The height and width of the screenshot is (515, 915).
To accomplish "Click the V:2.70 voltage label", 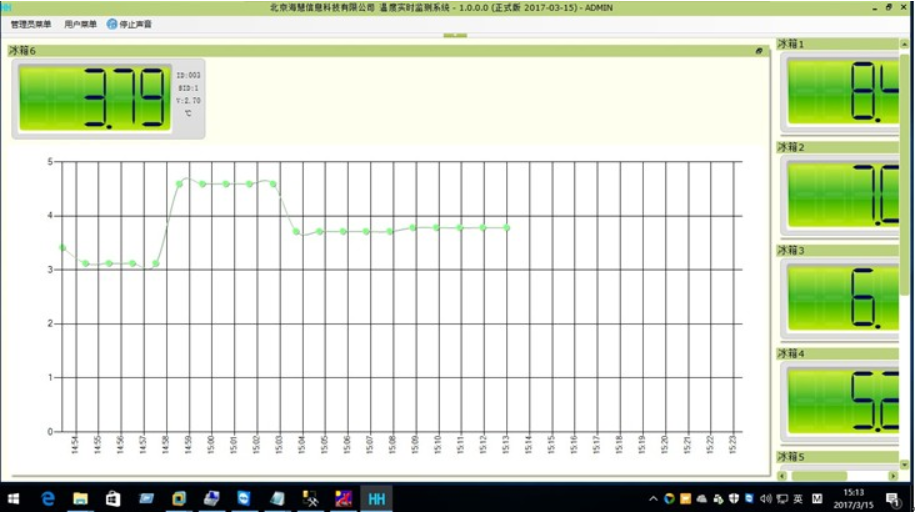I will [x=188, y=100].
